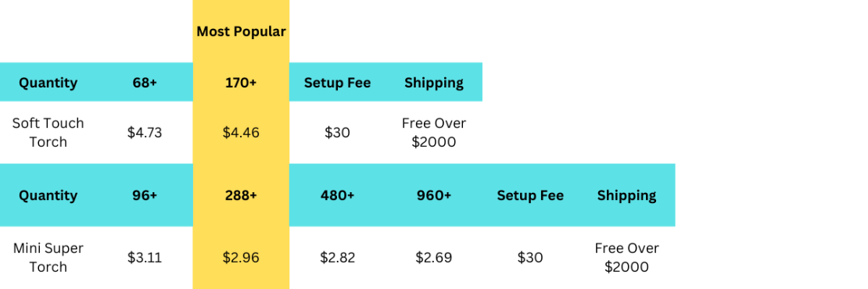This screenshot has width=868, height=289.
Task: Click the first Setup Fee header
Action: (337, 83)
